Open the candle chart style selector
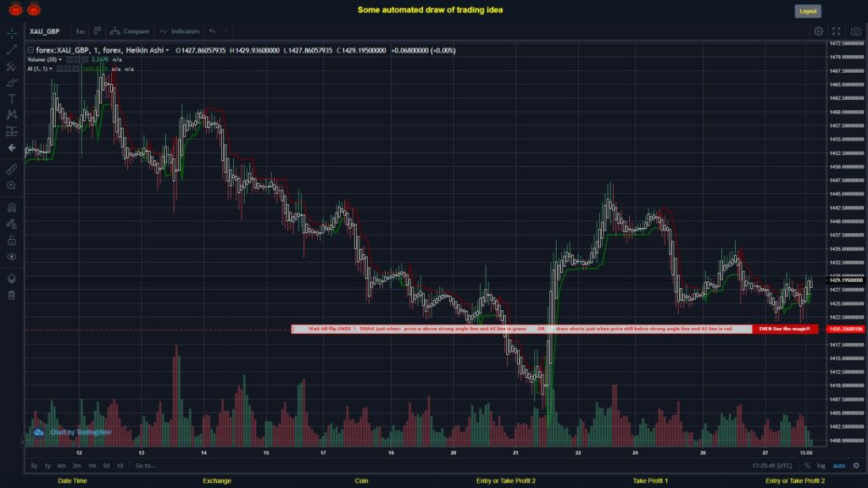Image resolution: width=868 pixels, height=488 pixels. coord(97,31)
